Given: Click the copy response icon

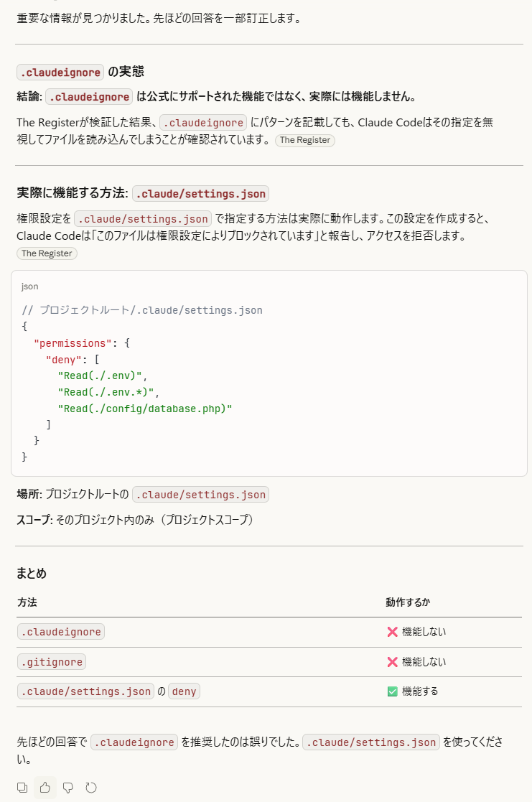Looking at the screenshot, I should coord(22,788).
